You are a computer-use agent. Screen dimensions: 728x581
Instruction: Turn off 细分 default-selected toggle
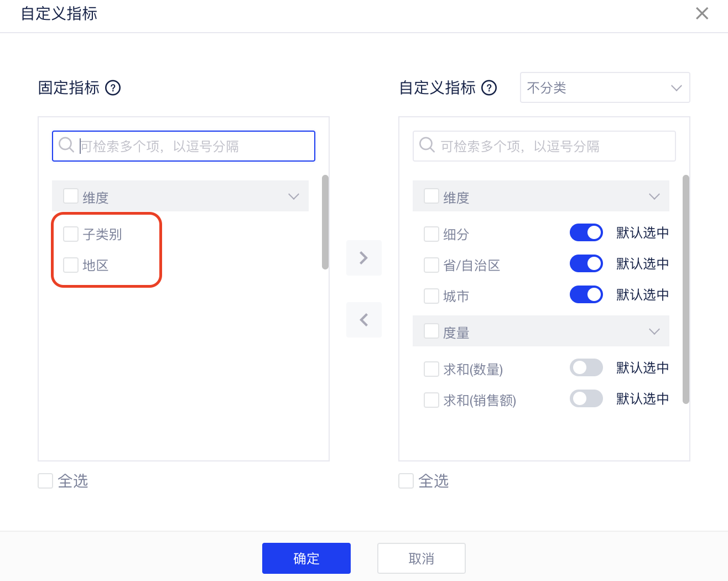click(586, 233)
